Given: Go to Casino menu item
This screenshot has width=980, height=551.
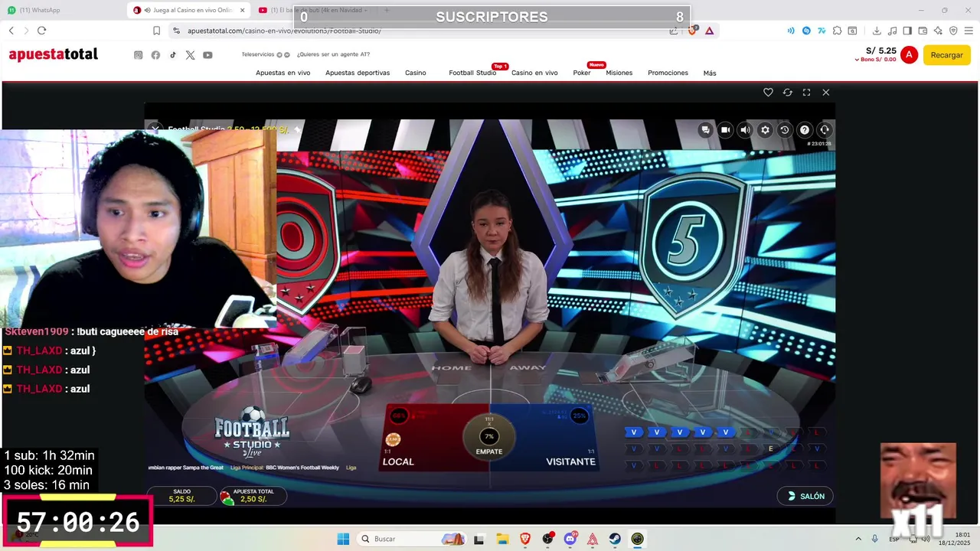Looking at the screenshot, I should coord(416,73).
